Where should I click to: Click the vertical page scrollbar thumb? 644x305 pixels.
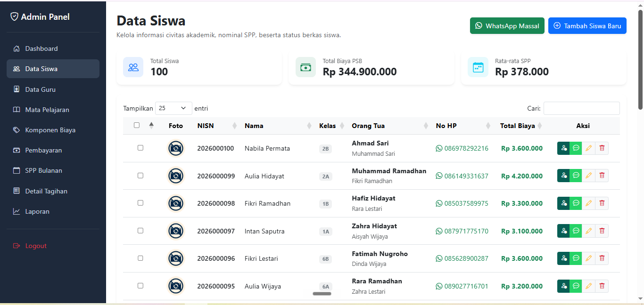coord(640,60)
